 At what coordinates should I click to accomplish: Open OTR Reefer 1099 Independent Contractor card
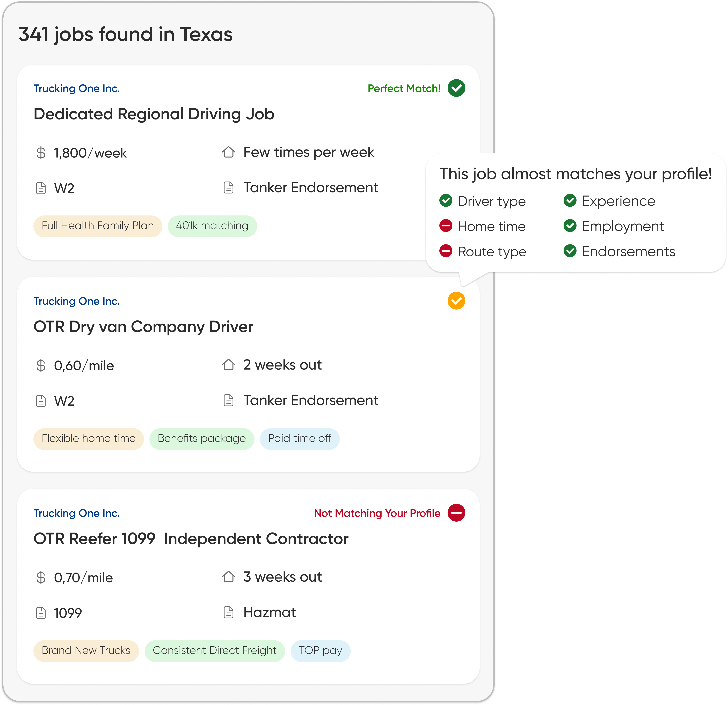pyautogui.click(x=191, y=539)
